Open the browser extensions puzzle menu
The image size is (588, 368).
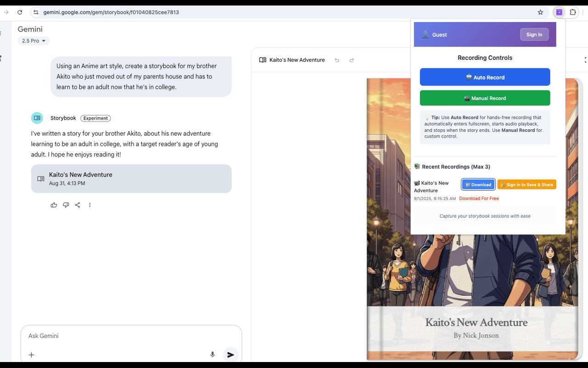tap(573, 12)
